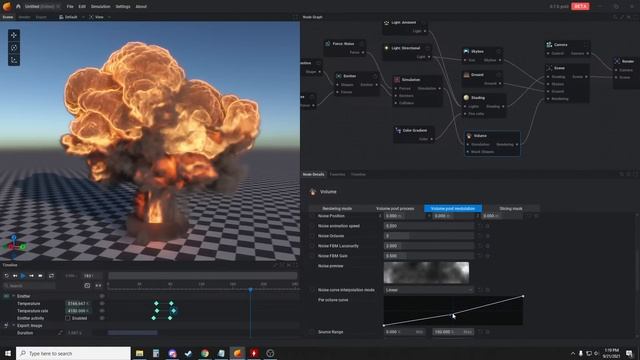
Task: Open the Edit menu
Action: (82, 7)
